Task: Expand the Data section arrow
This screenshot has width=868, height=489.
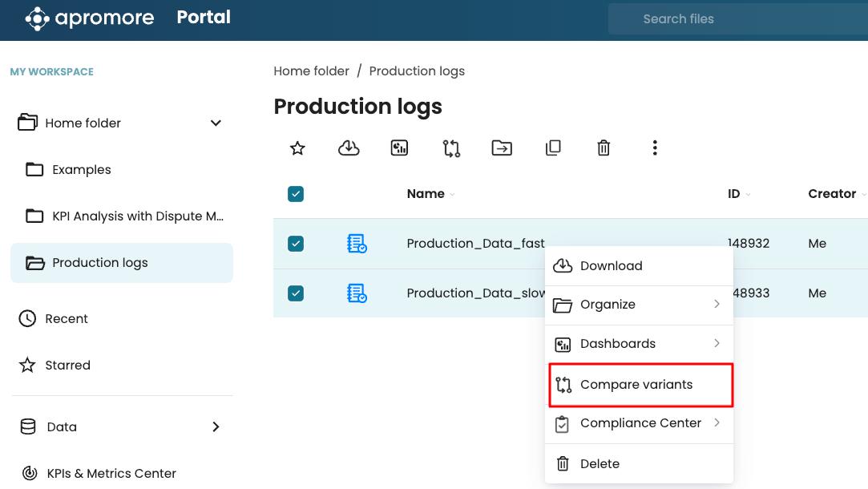Action: point(216,427)
